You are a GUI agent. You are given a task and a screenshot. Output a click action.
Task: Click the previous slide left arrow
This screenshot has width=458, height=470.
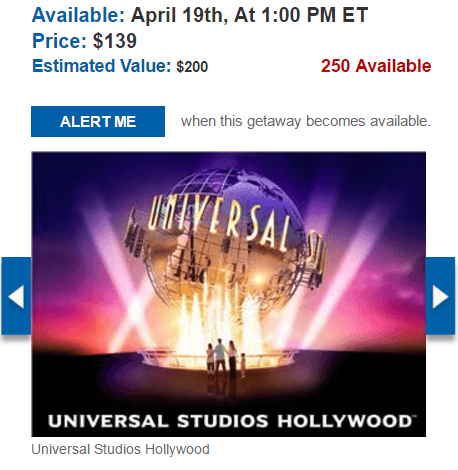tap(16, 296)
